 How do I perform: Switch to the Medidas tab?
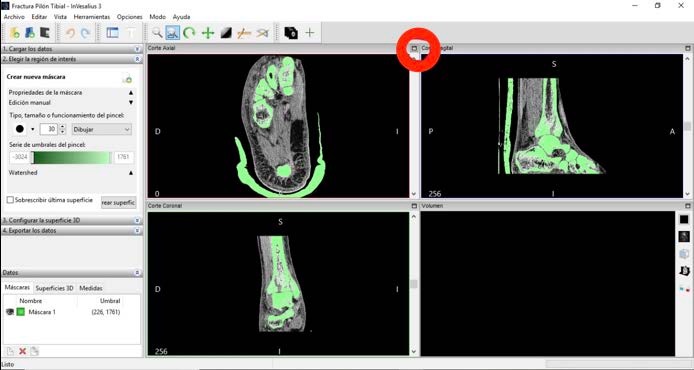tap(91, 288)
